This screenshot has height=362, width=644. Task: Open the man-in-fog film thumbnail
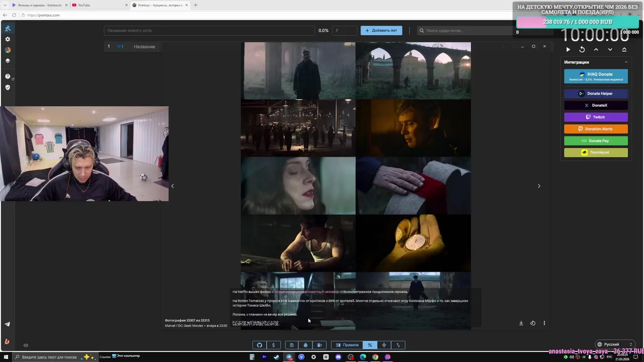click(300, 70)
